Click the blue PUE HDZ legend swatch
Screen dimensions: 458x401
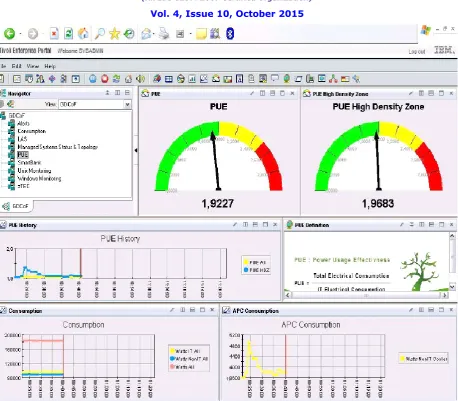246,270
